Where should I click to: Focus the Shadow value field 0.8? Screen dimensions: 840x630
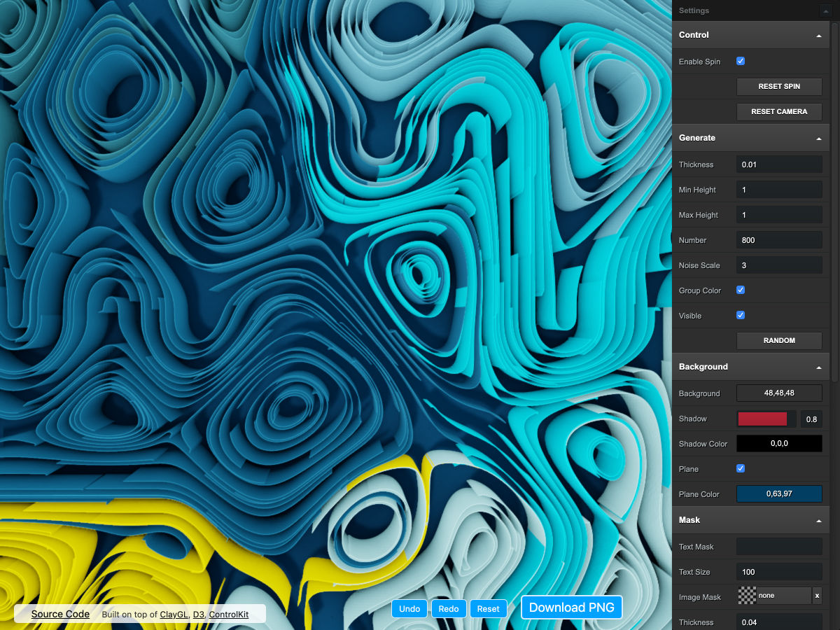click(x=811, y=419)
